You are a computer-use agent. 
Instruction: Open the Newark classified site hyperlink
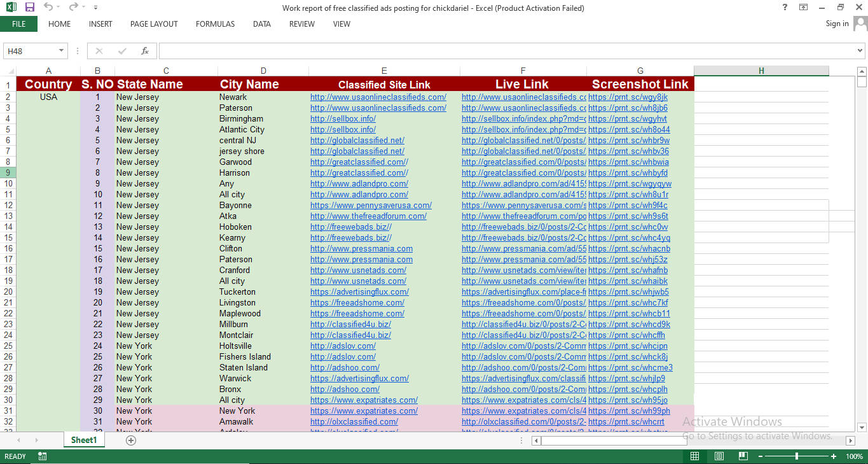click(x=378, y=97)
